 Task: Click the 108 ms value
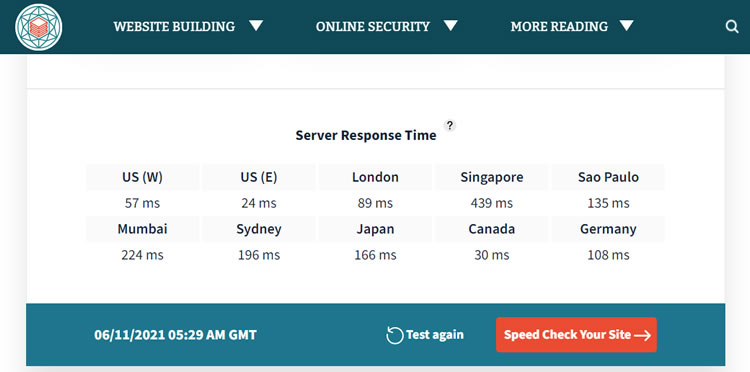point(608,255)
